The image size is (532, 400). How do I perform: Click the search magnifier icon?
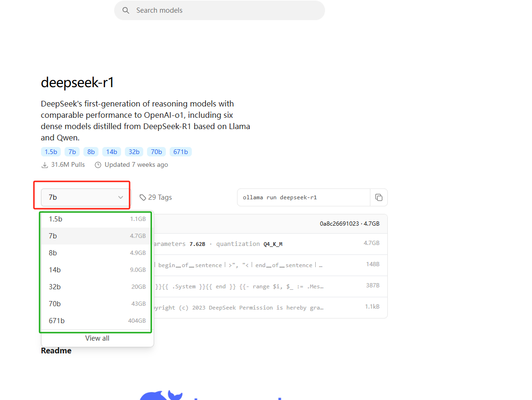point(126,10)
